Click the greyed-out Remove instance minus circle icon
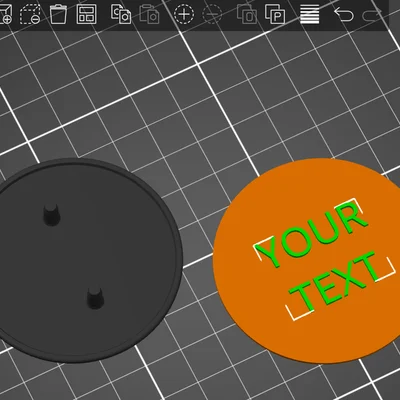 point(212,14)
